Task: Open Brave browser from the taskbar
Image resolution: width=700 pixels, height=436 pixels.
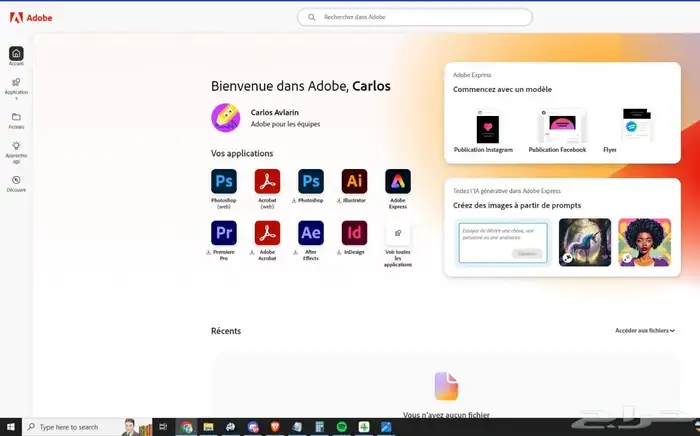Action: (275, 427)
